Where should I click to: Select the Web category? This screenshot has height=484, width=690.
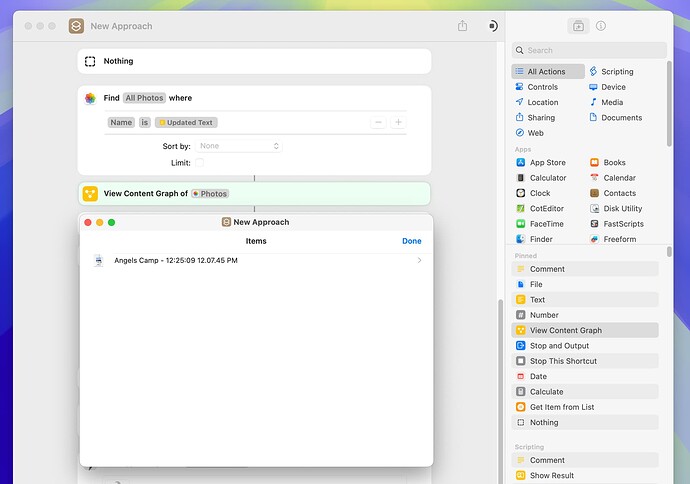pyautogui.click(x=530, y=133)
